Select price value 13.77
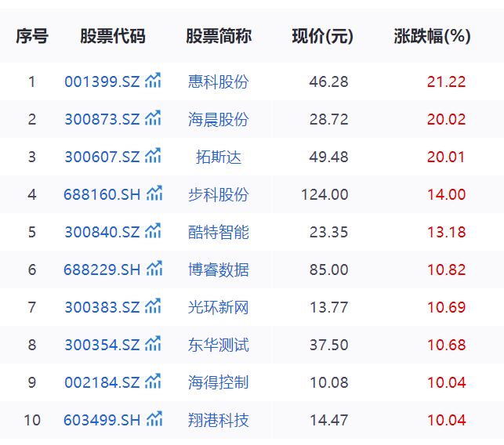Screen dimensions: 504x445 (329, 307)
